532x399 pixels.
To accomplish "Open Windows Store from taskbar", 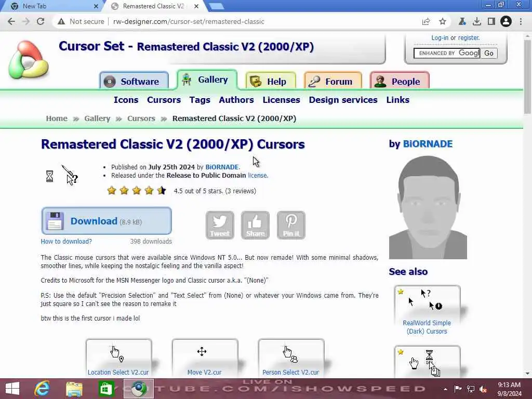I will [x=106, y=389].
